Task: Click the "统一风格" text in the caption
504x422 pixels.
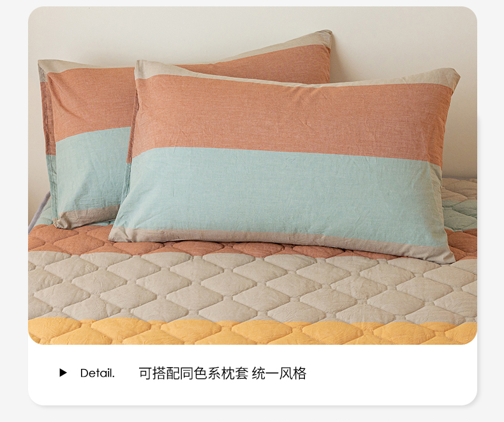Action: click(x=279, y=373)
